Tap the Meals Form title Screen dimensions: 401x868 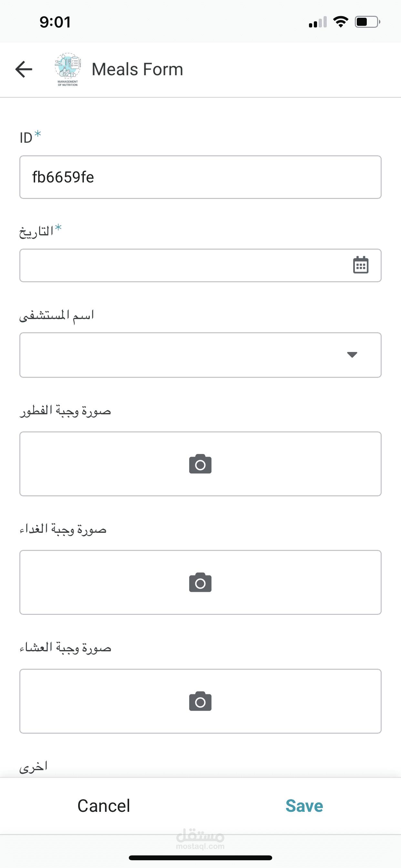137,69
